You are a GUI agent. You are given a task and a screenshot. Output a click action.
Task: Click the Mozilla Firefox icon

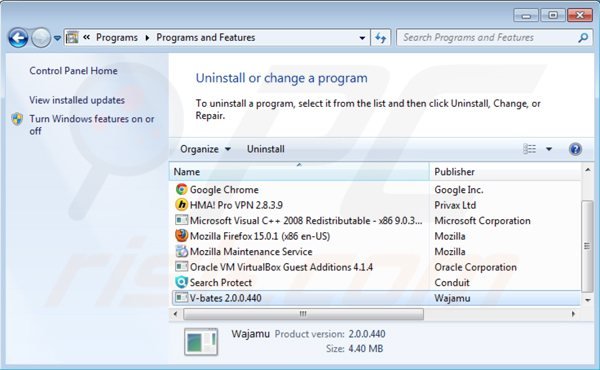tap(181, 236)
